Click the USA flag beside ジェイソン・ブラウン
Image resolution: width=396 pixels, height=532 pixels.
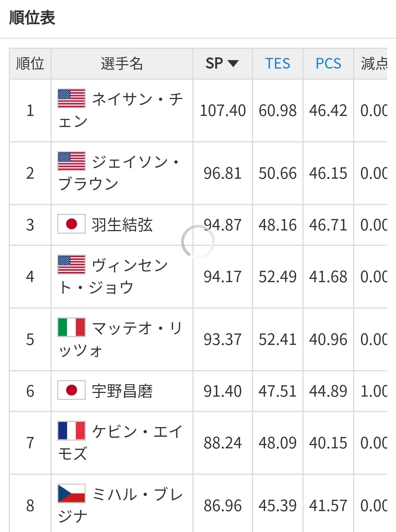point(71,161)
